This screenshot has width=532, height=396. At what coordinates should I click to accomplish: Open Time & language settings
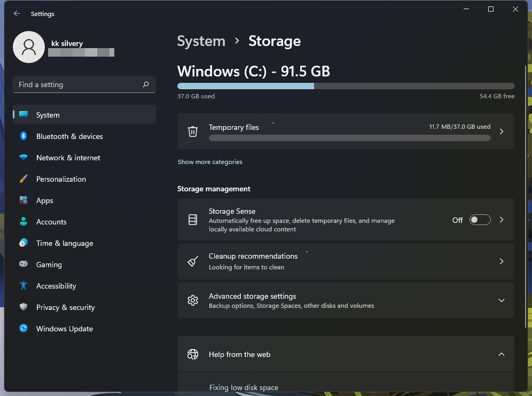click(84, 243)
